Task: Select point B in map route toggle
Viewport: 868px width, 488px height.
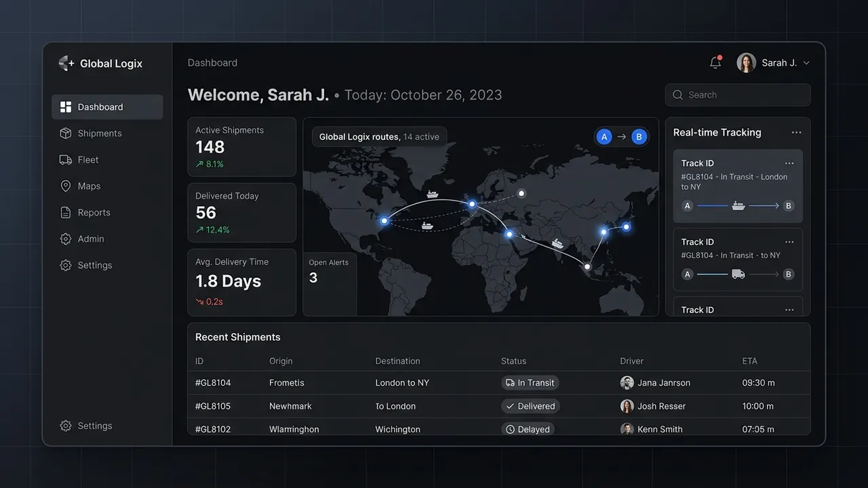Action: pyautogui.click(x=639, y=137)
